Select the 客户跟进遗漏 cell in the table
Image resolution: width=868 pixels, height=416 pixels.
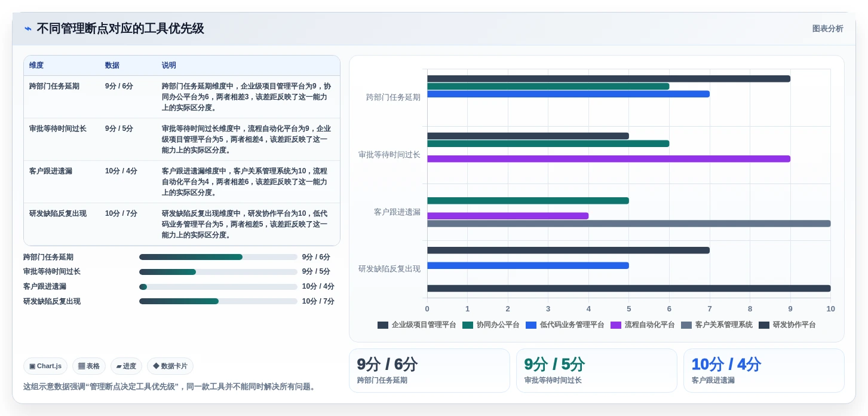coord(51,171)
